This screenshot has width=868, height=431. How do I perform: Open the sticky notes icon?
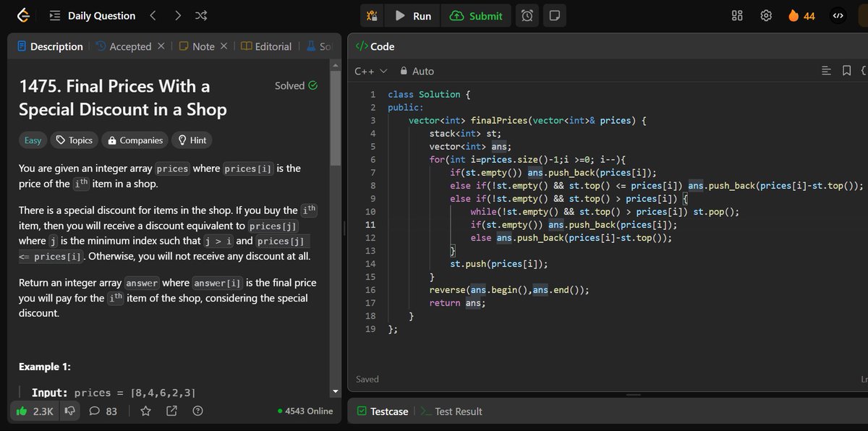pyautogui.click(x=555, y=15)
